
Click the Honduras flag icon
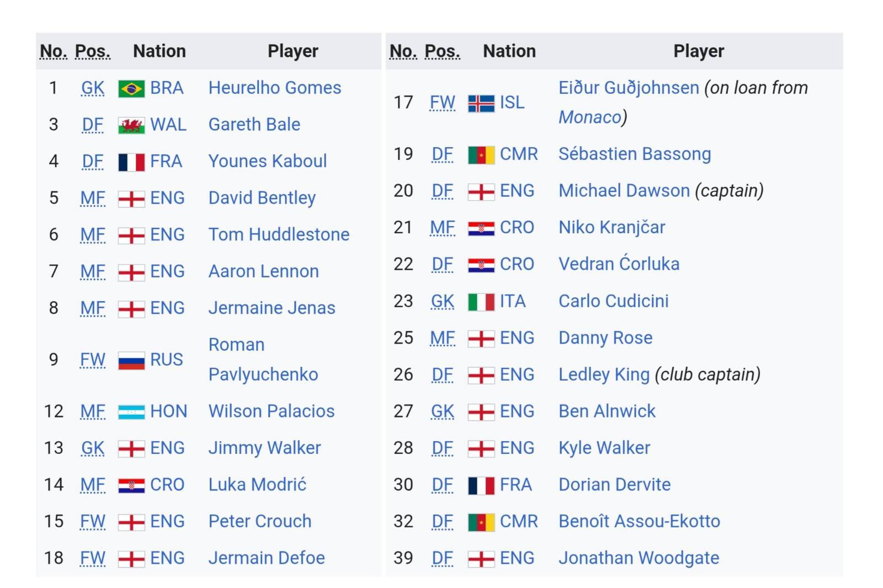(131, 411)
